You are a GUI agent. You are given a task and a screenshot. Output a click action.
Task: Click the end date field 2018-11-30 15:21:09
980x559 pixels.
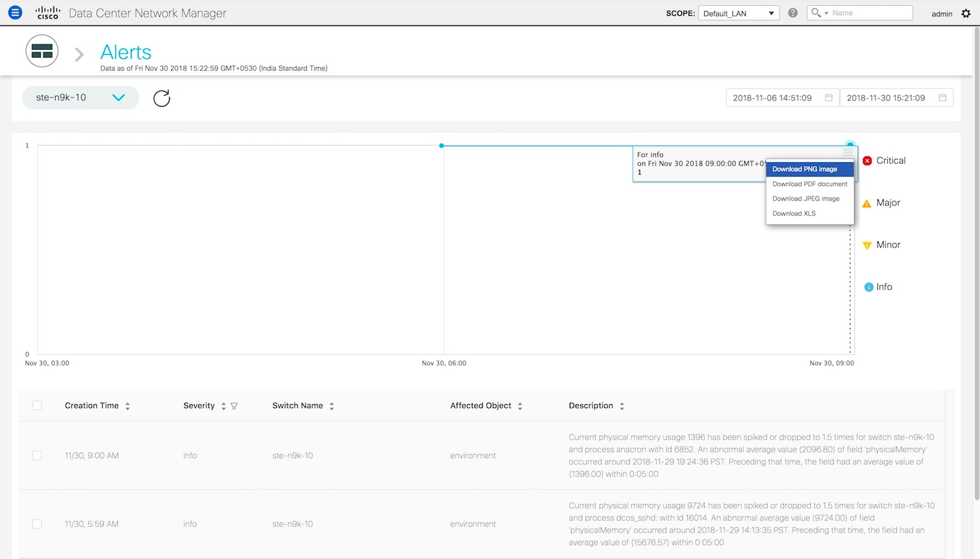pyautogui.click(x=896, y=98)
